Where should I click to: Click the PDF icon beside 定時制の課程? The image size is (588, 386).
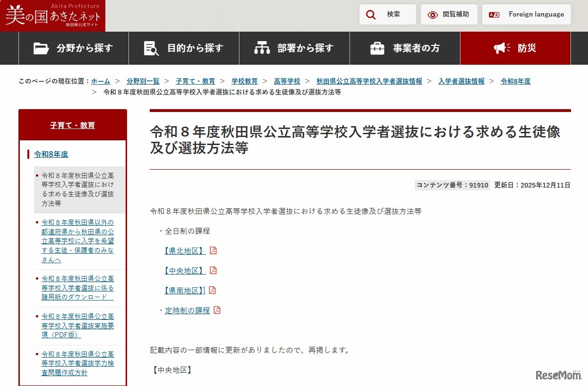(x=217, y=310)
